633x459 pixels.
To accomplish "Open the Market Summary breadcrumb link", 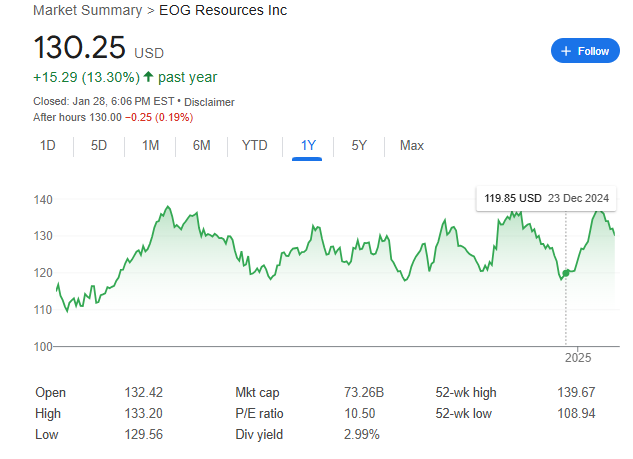I will point(88,10).
